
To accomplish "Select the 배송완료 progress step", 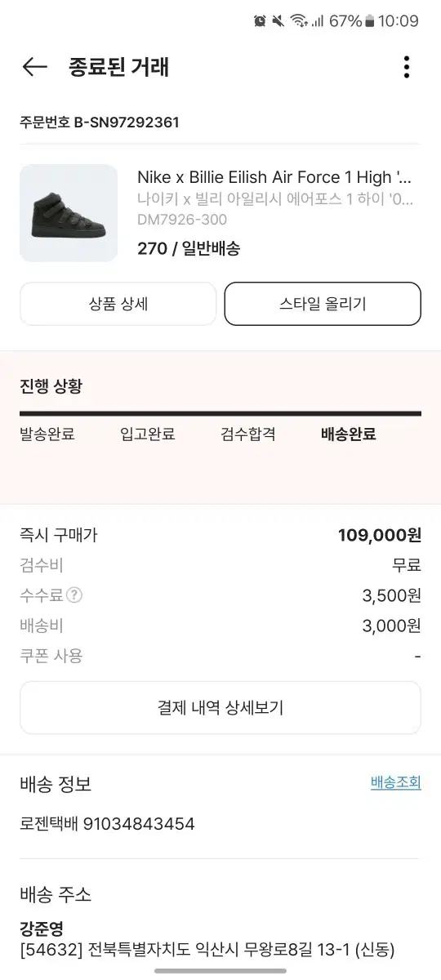I will tap(349, 434).
